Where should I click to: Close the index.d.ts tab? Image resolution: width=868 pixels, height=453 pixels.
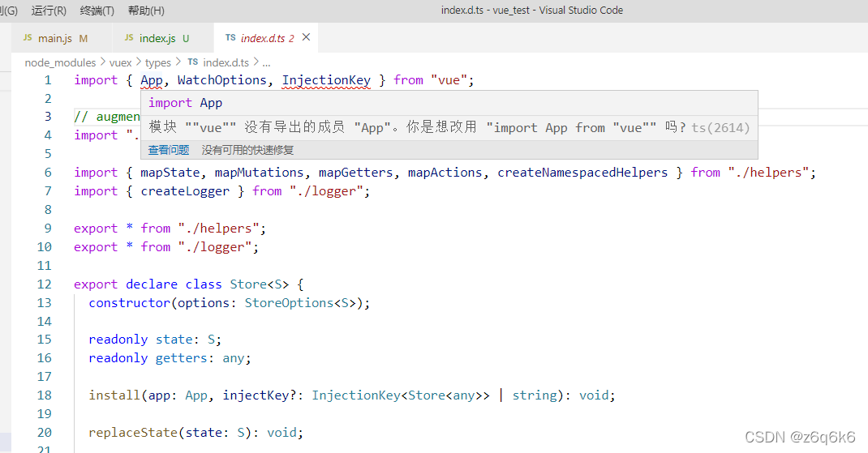tap(306, 37)
